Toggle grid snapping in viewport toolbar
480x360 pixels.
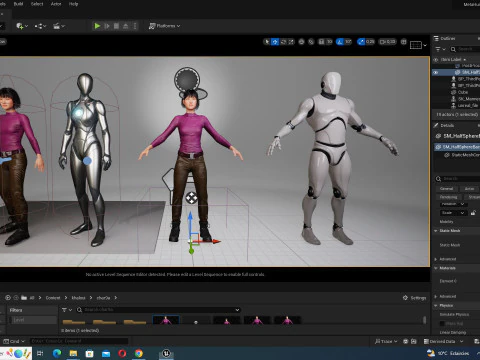coord(321,42)
